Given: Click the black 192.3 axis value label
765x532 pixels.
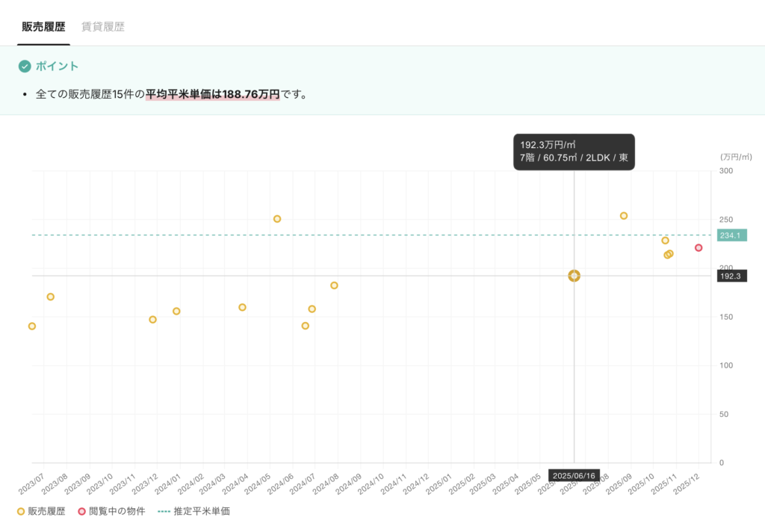Looking at the screenshot, I should point(731,276).
